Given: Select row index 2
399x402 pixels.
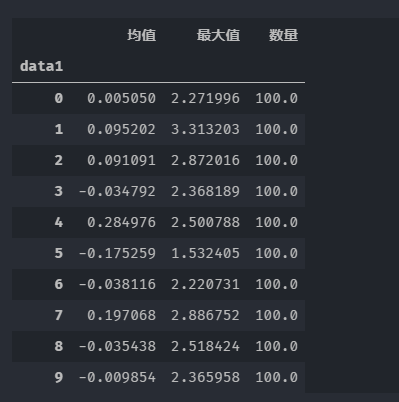Looking at the screenshot, I should pos(59,160).
